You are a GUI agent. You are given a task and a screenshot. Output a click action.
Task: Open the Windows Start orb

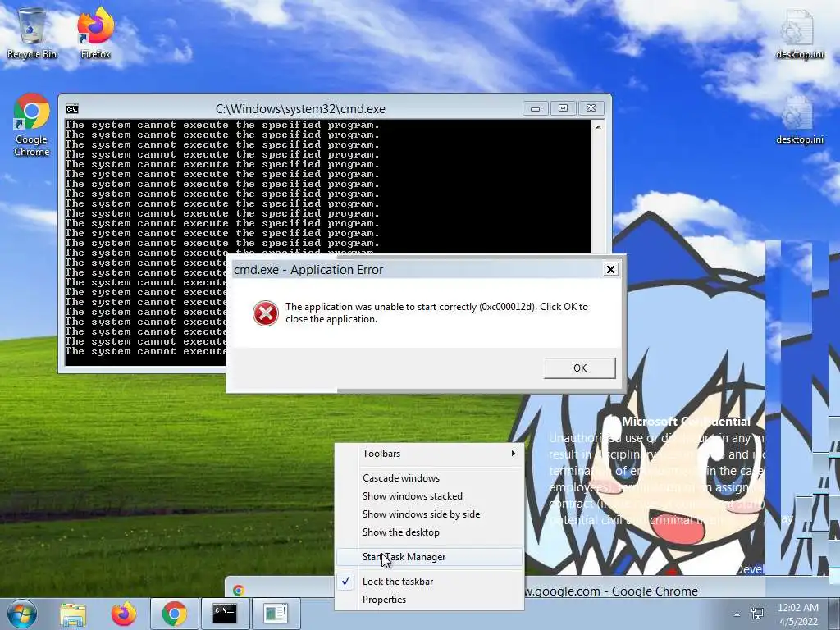tap(21, 614)
